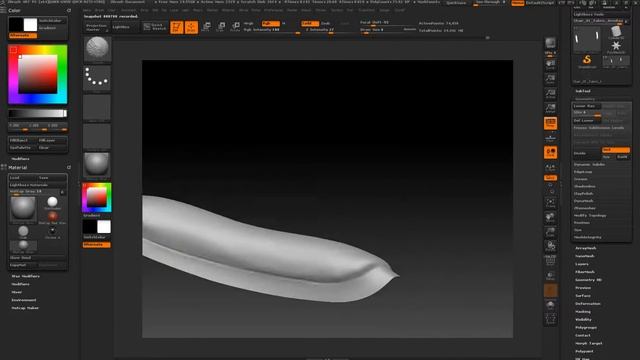Click Xpose icon
This screenshot has width=640, height=360.
pyautogui.click(x=550, y=320)
